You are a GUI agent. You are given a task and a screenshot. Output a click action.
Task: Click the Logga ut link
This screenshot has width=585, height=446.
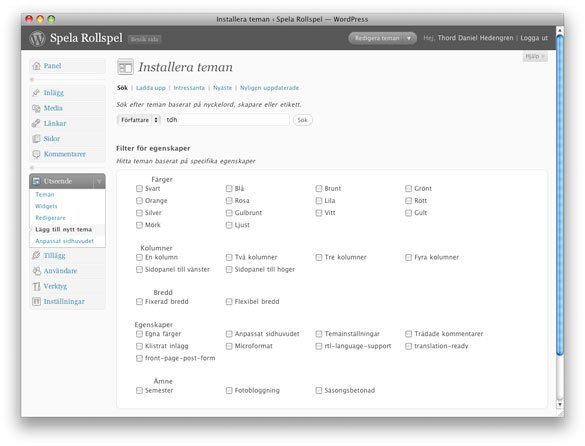point(534,38)
